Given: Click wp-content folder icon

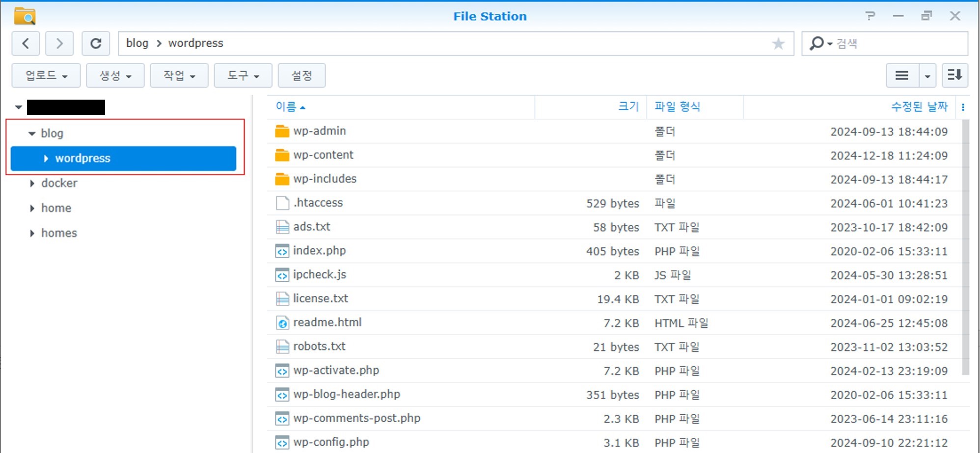Looking at the screenshot, I should coord(282,155).
